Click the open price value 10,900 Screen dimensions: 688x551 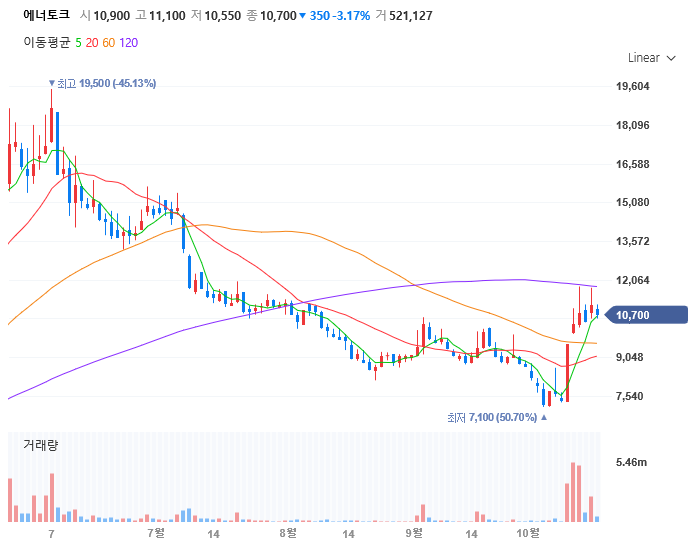click(x=111, y=16)
